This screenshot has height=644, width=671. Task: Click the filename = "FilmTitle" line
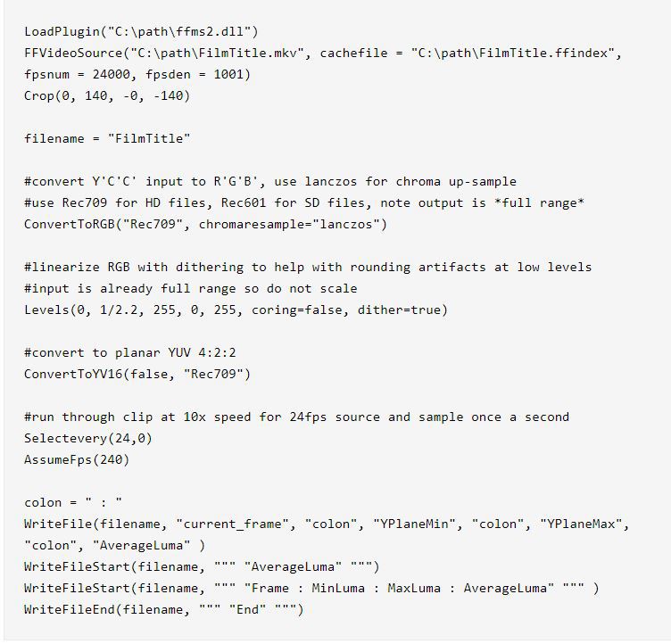pyautogui.click(x=107, y=138)
